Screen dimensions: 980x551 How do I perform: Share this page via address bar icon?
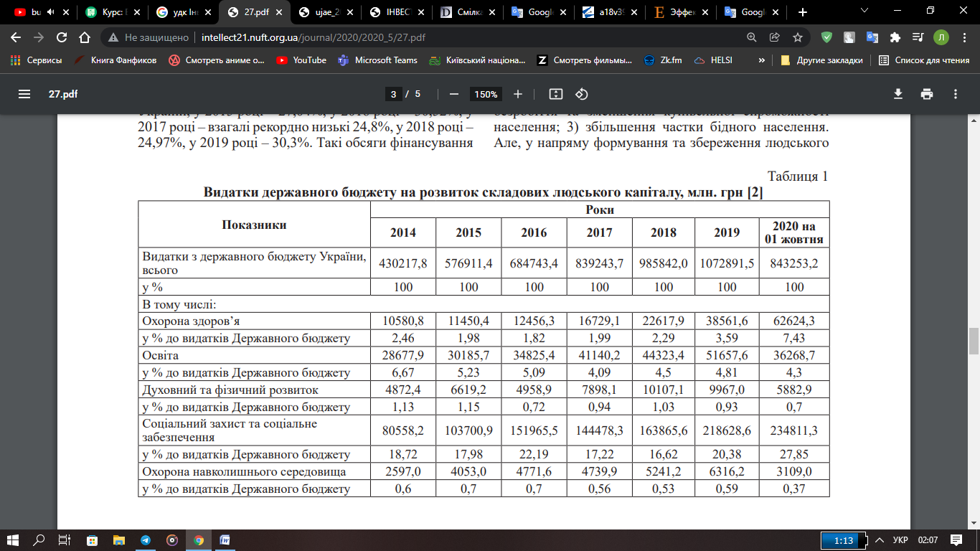pos(775,37)
